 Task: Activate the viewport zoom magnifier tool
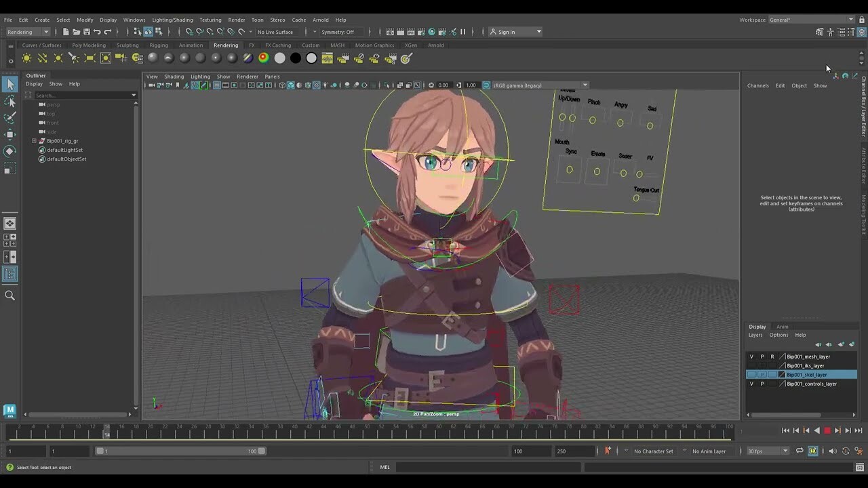click(9, 296)
